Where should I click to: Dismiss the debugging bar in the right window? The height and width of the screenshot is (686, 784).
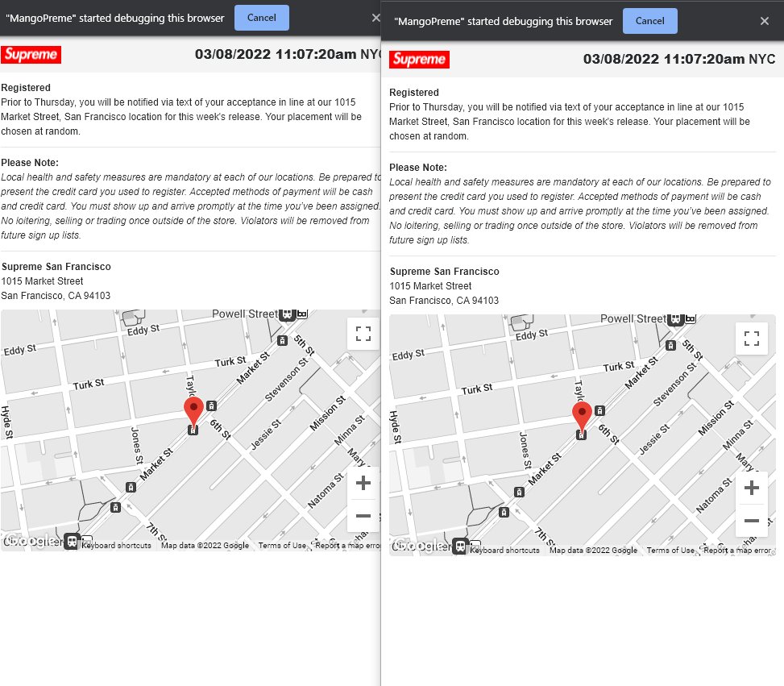(x=764, y=21)
